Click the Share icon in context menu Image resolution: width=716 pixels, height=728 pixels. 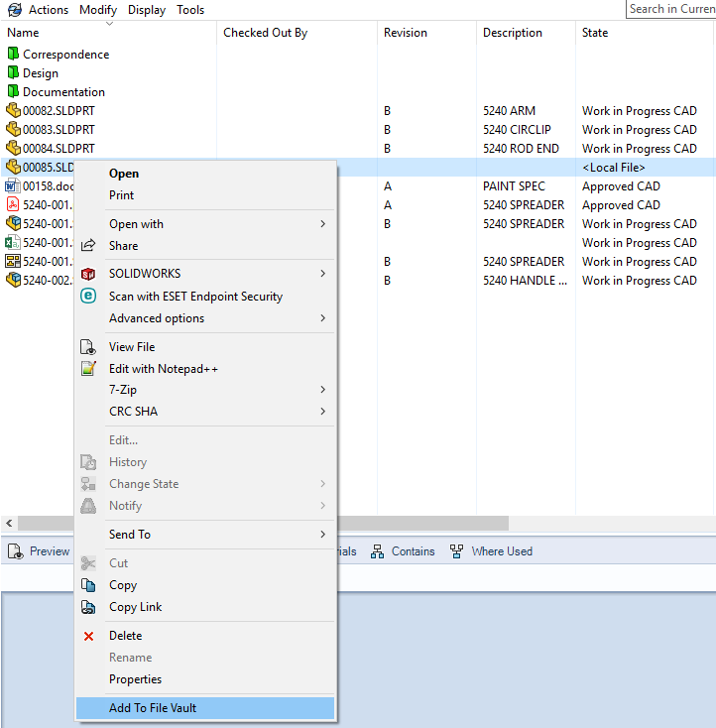tap(88, 245)
